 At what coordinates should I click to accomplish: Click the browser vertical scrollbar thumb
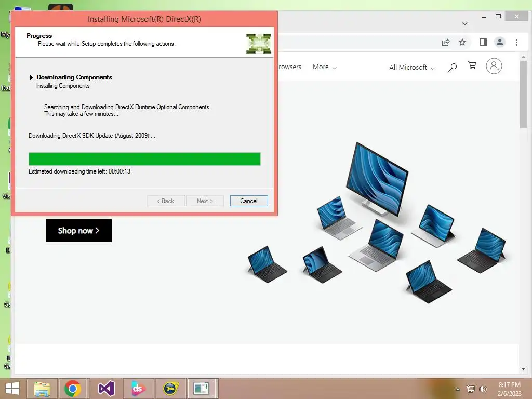tap(523, 95)
